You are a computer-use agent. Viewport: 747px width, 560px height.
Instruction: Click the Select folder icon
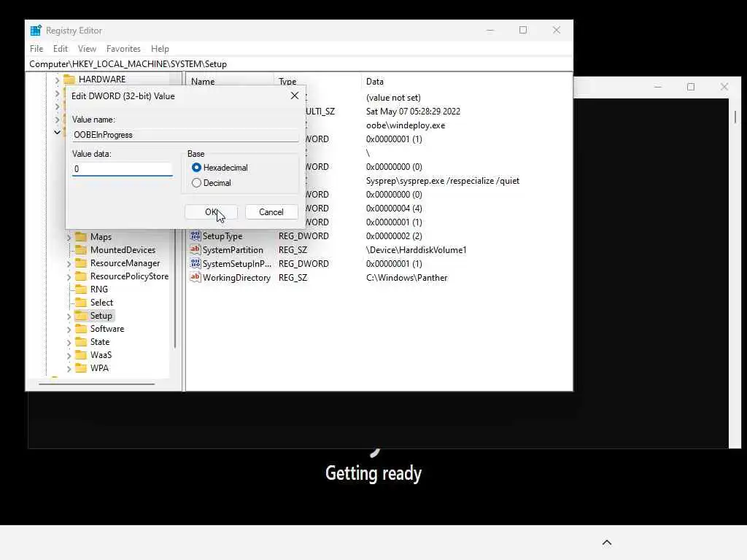click(82, 303)
